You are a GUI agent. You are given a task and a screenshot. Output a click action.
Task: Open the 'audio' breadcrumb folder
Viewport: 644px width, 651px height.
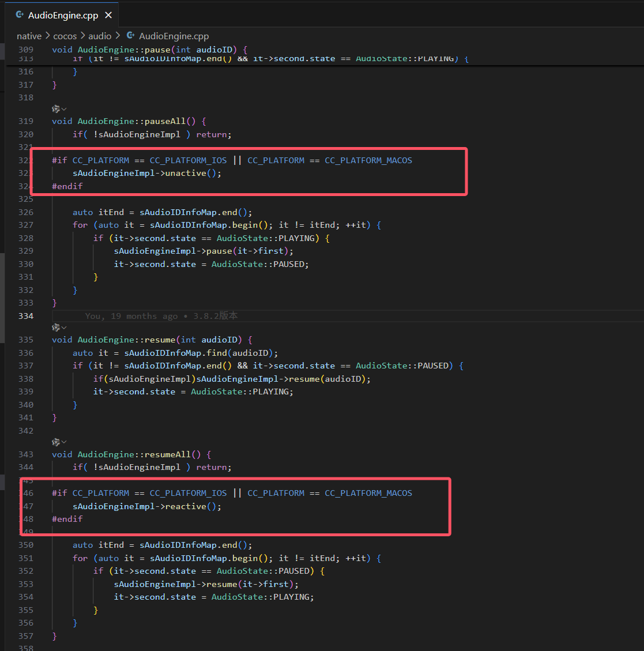click(100, 36)
